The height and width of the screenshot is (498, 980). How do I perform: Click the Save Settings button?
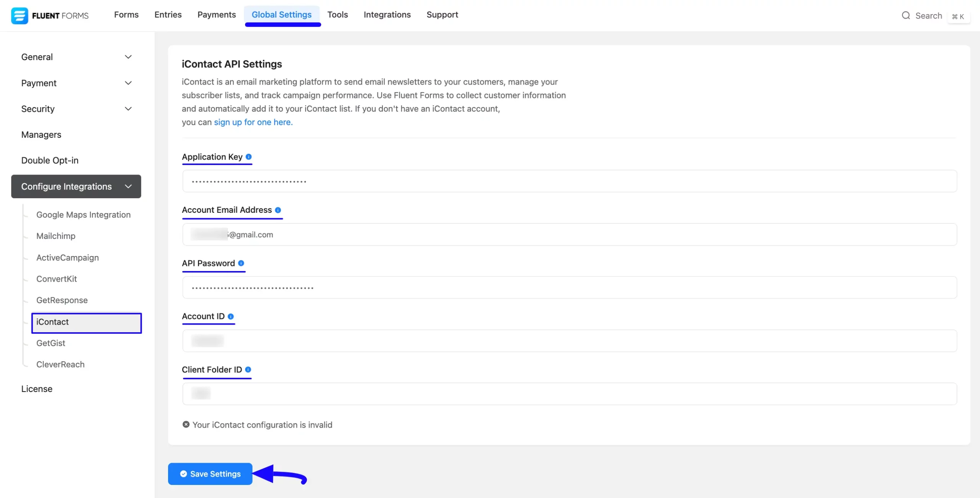(210, 474)
